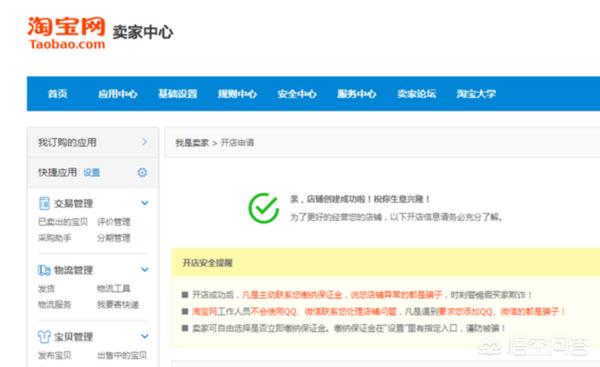Collapse the 宝贝管理 section chevron
The width and height of the screenshot is (600, 367).
pyautogui.click(x=145, y=336)
